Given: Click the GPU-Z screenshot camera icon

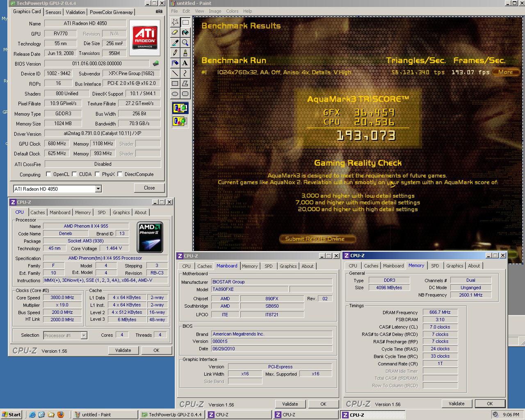Looking at the screenshot, I should pyautogui.click(x=159, y=12).
